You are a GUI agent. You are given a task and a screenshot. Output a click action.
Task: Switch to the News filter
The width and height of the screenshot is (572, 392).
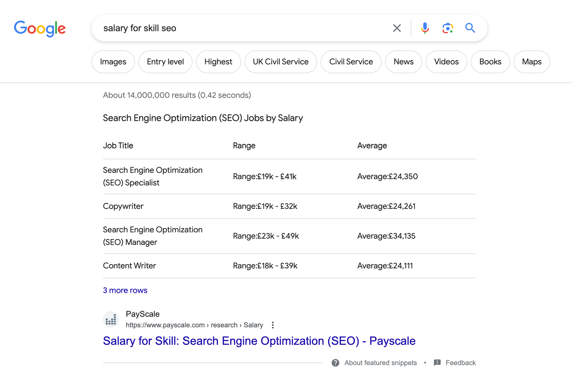[404, 62]
